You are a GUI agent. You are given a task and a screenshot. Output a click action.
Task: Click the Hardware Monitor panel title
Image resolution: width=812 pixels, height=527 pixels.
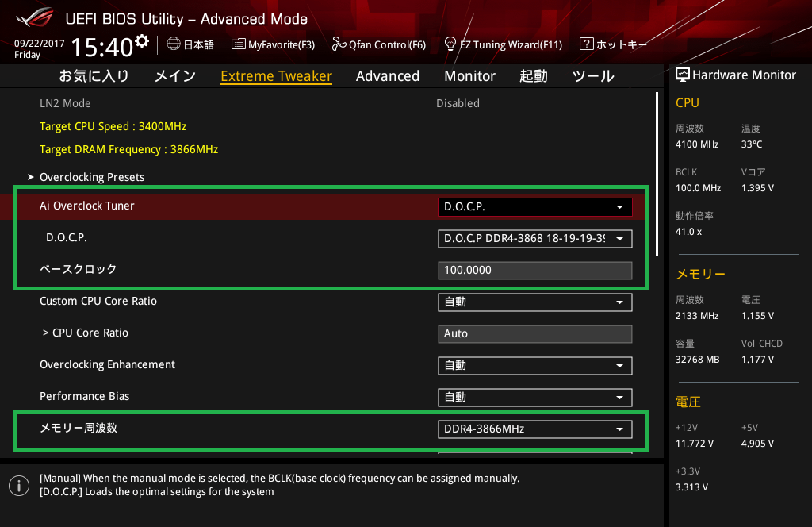click(744, 75)
